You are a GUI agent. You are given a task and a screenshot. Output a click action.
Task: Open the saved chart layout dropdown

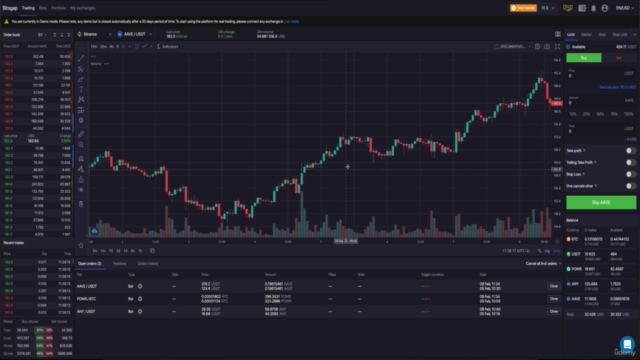point(530,47)
